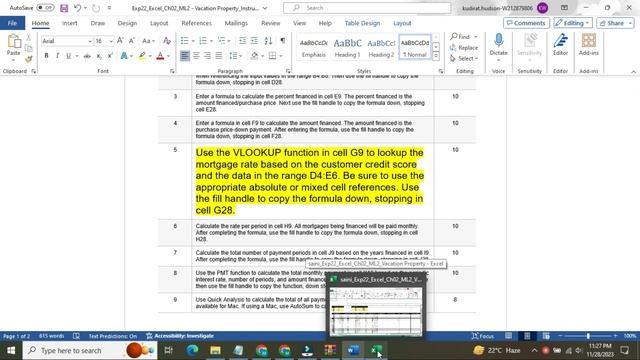Open the Comments pane
The height and width of the screenshot is (360, 640).
tap(526, 23)
